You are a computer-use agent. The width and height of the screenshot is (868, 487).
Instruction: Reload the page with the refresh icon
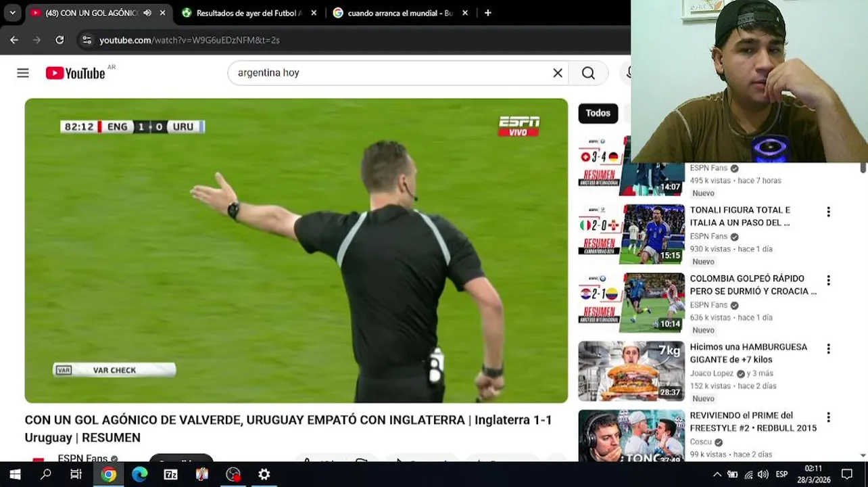coord(59,40)
